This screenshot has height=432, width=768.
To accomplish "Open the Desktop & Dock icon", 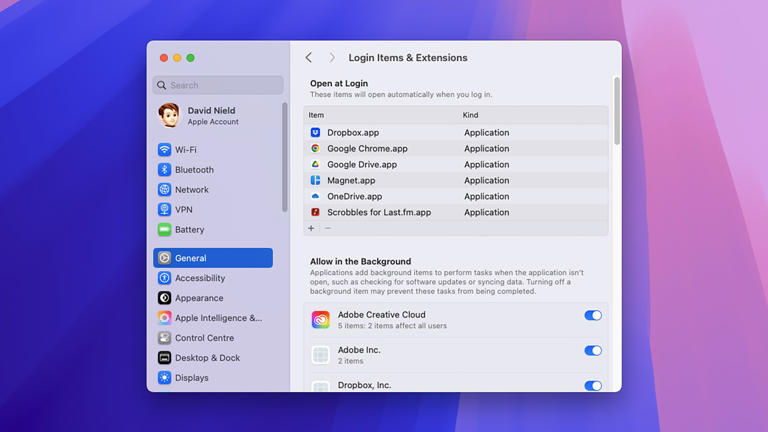I will click(x=165, y=358).
